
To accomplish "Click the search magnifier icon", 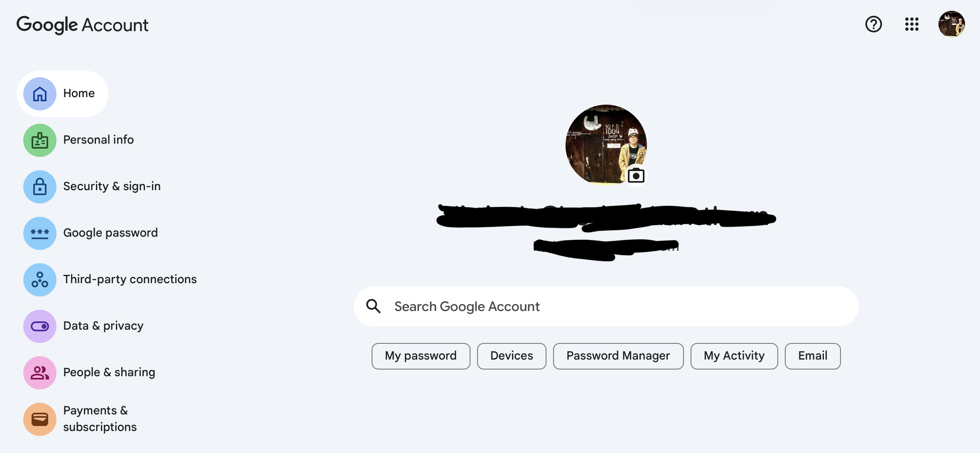I will [373, 306].
